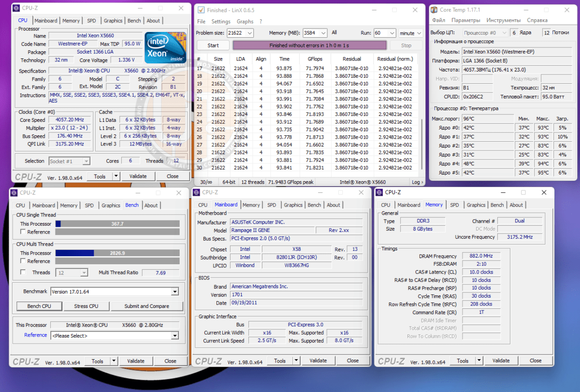
Task: Open the Параметры menu in Core Temp
Action: [x=466, y=20]
